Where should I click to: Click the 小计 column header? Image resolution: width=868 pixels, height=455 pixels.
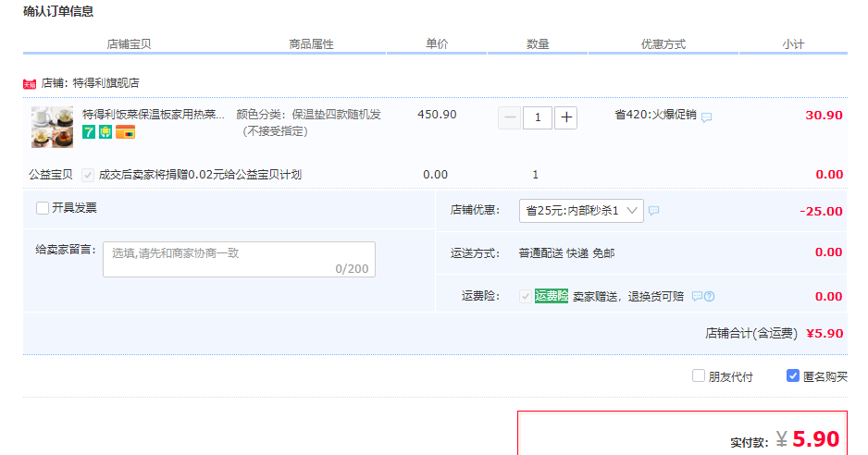point(793,44)
